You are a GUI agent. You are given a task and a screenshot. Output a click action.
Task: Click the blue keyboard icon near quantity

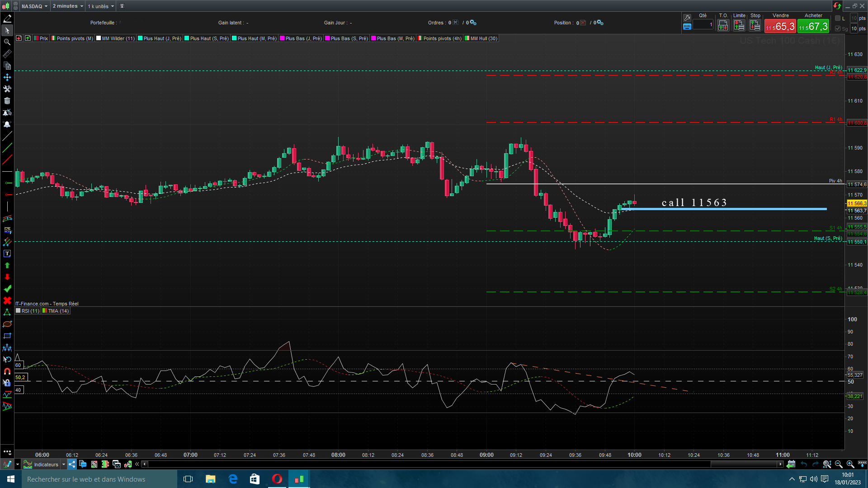687,27
